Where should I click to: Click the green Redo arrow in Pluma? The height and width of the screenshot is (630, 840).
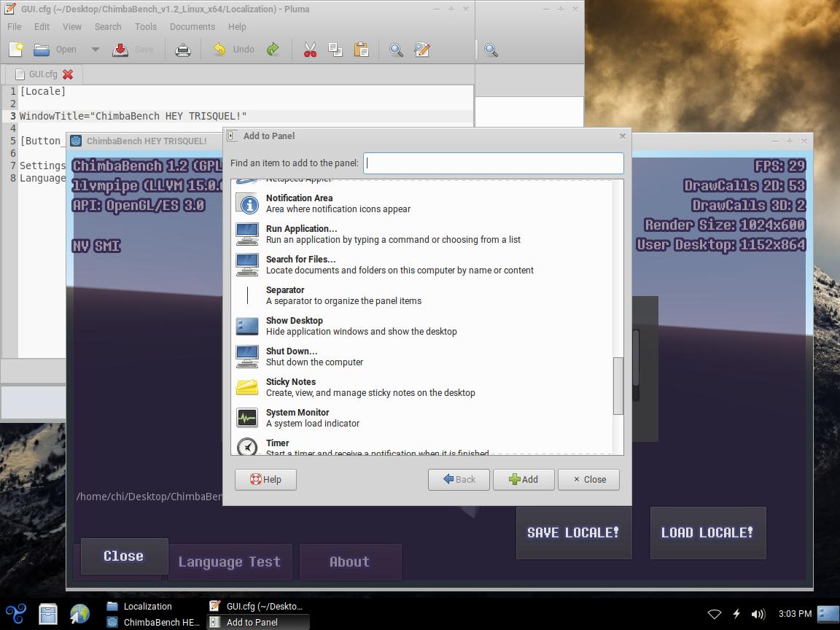(x=273, y=50)
